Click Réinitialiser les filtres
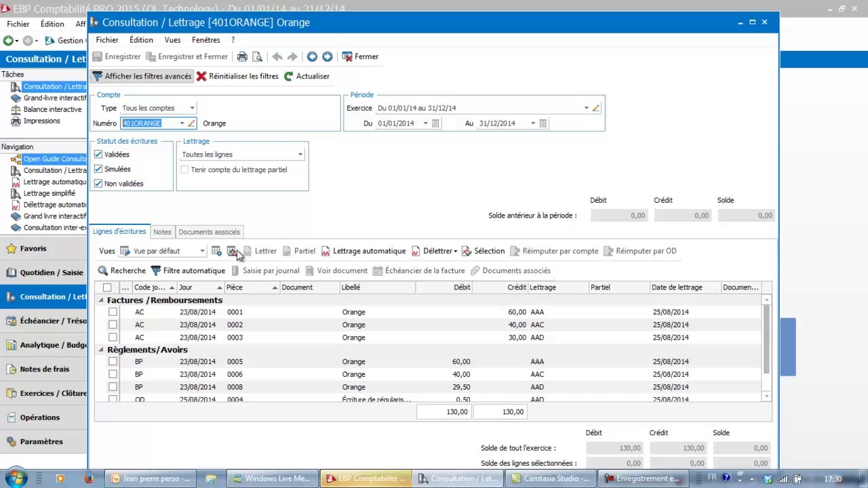The width and height of the screenshot is (868, 488). (237, 77)
